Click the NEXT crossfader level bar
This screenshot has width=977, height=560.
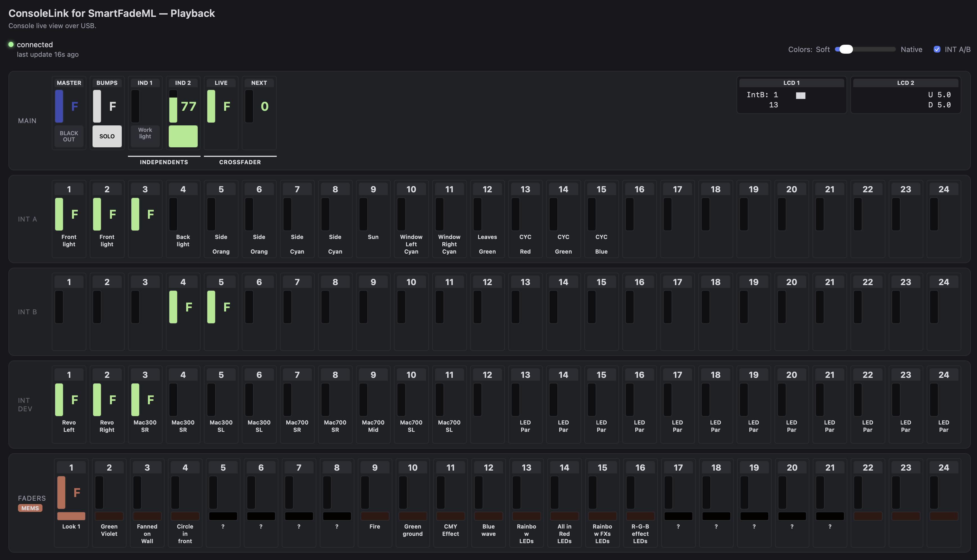249,106
